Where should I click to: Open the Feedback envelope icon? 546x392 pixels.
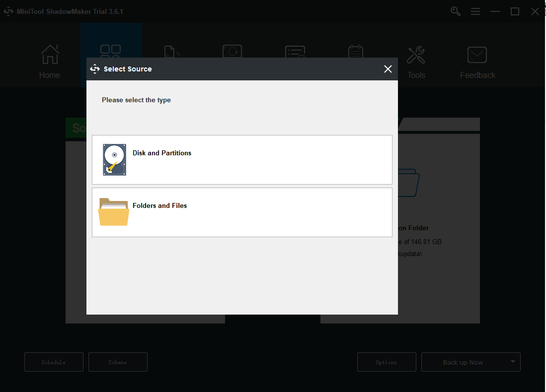pos(477,55)
